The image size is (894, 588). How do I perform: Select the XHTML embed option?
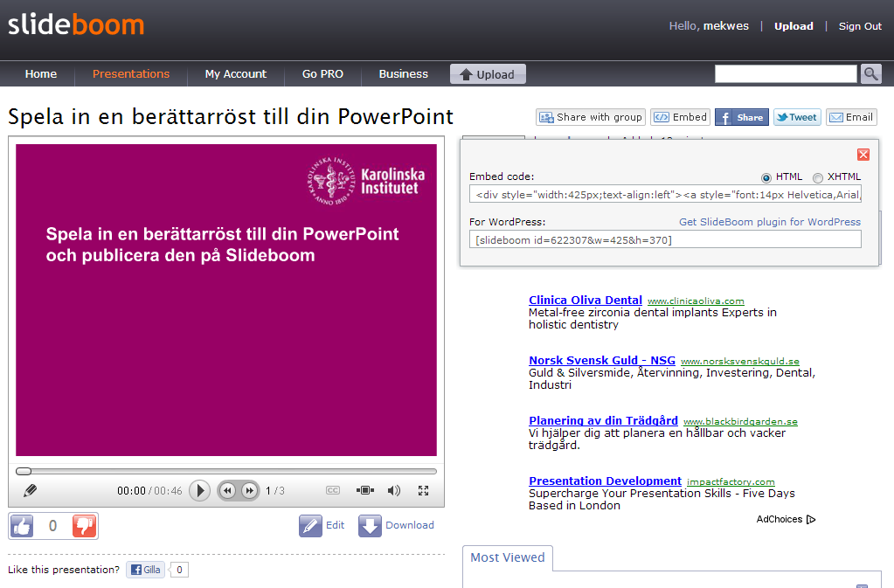click(818, 177)
